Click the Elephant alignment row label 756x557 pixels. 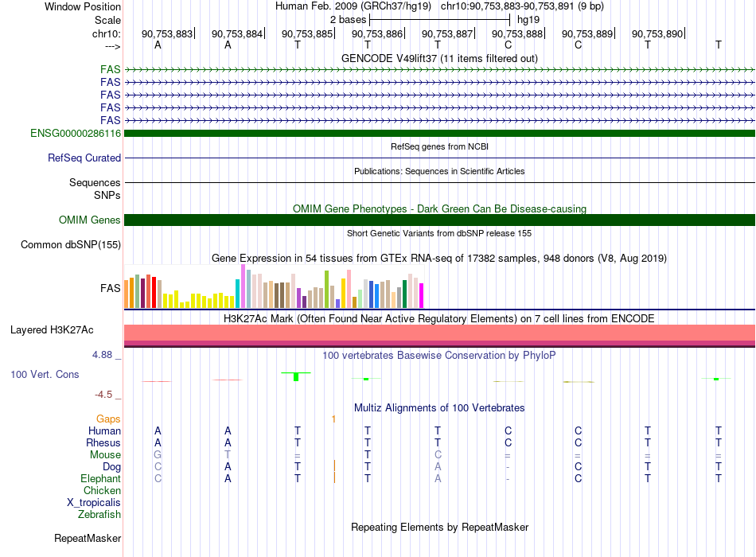click(101, 478)
